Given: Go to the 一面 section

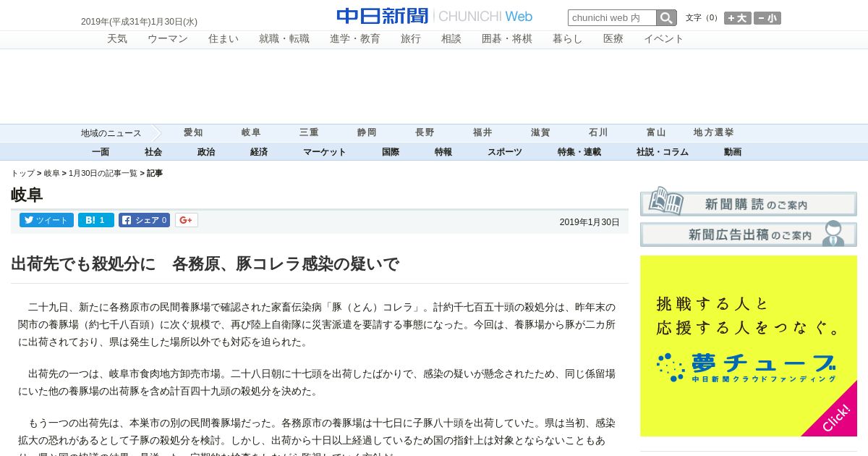Looking at the screenshot, I should 101,152.
